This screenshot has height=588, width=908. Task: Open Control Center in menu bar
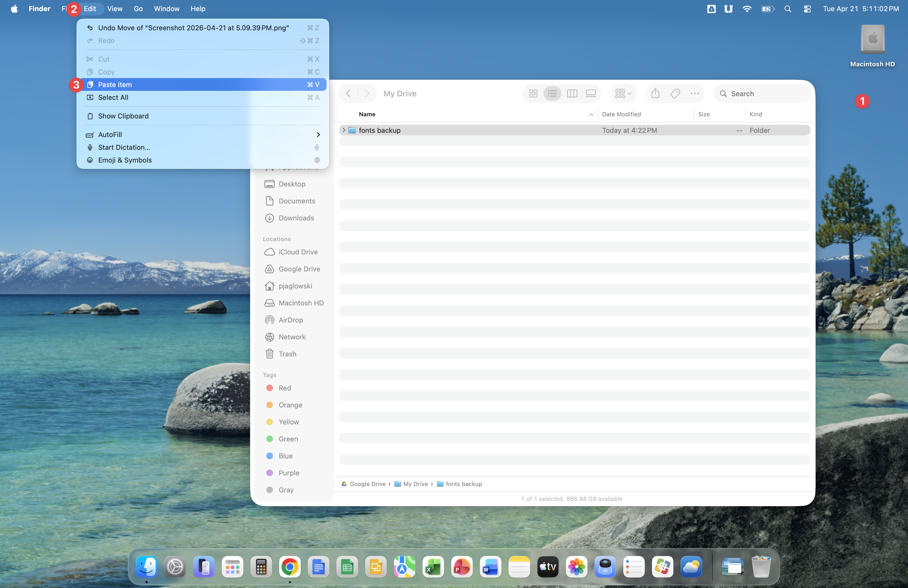pos(807,9)
